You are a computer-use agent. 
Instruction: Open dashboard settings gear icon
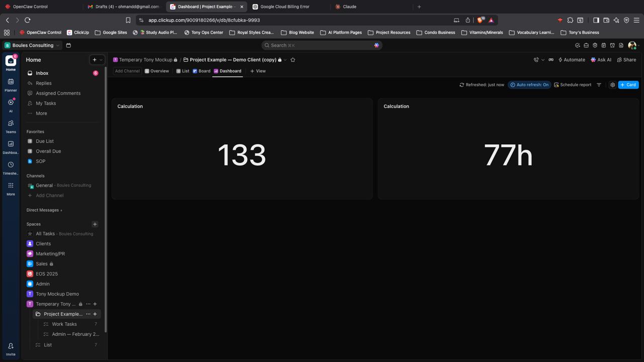click(612, 85)
